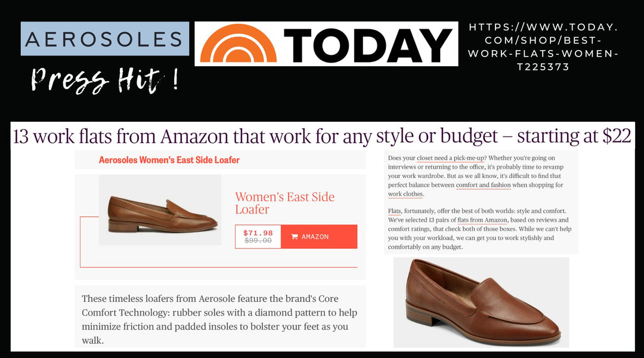Open the Amazon purchase button

(x=319, y=237)
